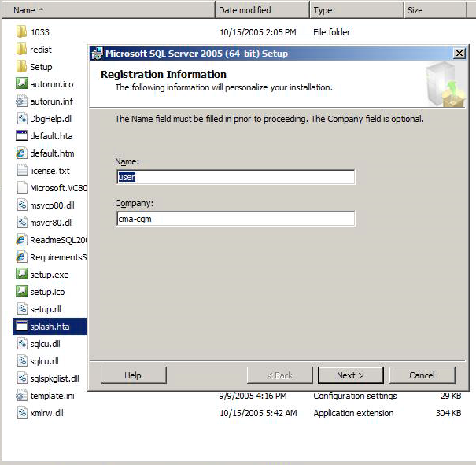Viewport: 476px width, 465px height.
Task: Click the license.txt file icon
Action: [22, 171]
